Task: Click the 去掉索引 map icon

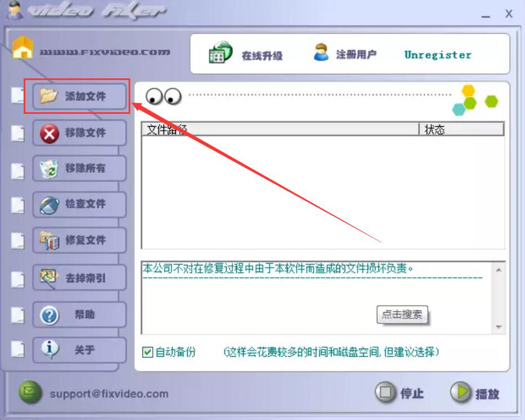Action: (49, 277)
